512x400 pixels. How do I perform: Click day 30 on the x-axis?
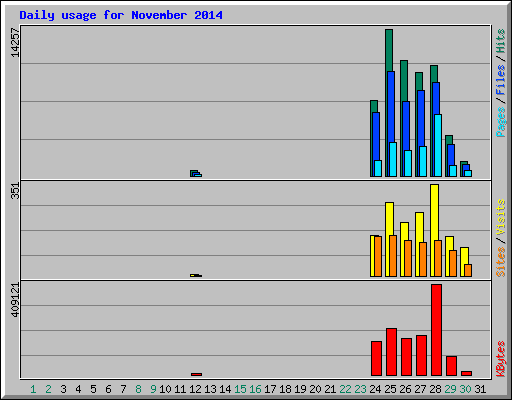point(465,389)
